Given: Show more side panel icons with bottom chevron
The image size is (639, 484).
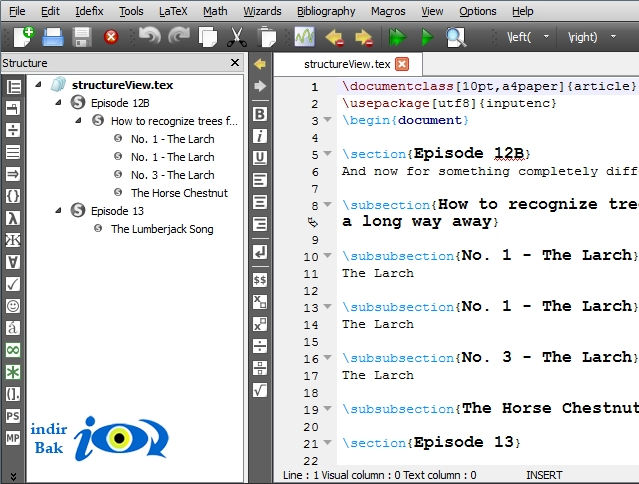Looking at the screenshot, I should coord(13,476).
